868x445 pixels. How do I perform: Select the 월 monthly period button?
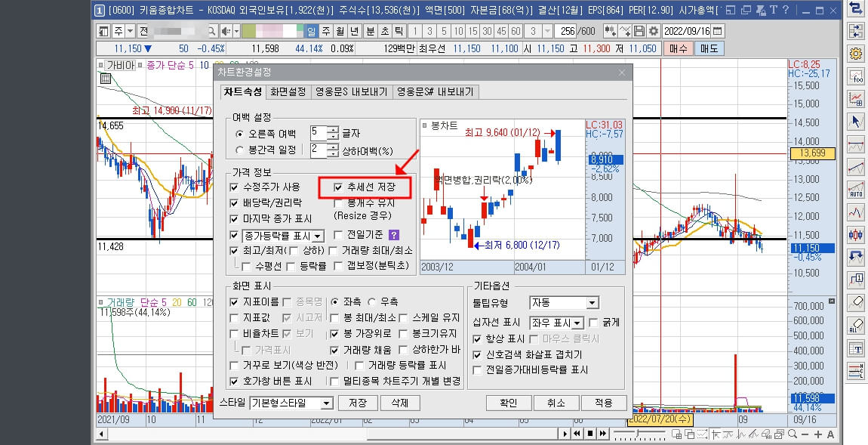[x=340, y=31]
